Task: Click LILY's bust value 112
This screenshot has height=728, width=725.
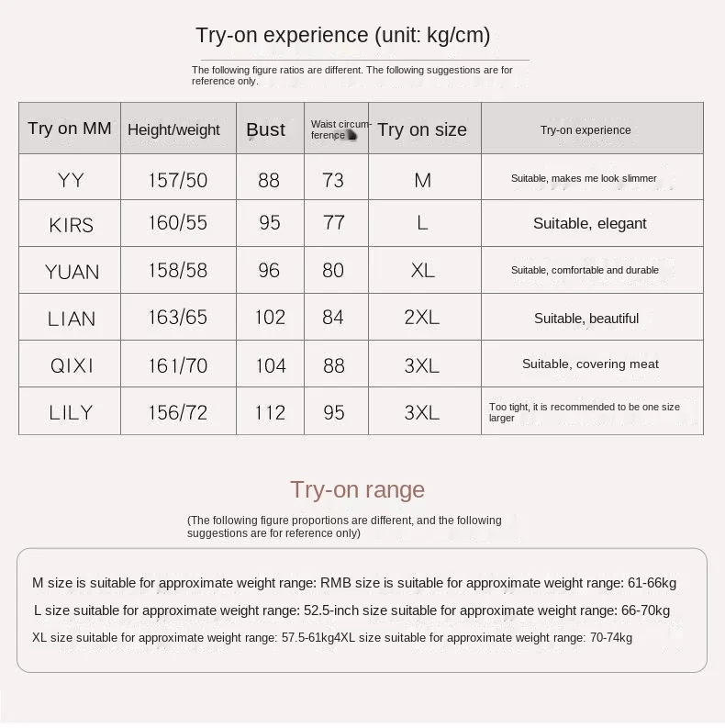Action: click(x=270, y=411)
